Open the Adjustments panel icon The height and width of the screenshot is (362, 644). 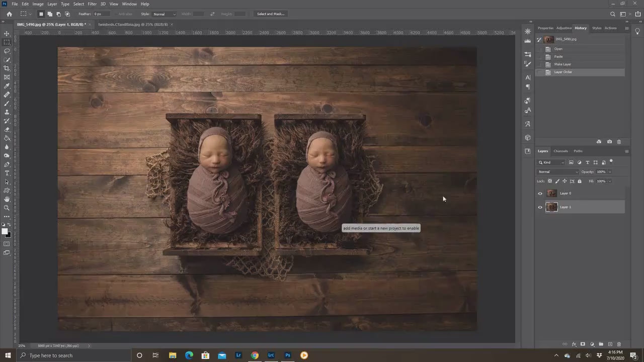tap(563, 28)
